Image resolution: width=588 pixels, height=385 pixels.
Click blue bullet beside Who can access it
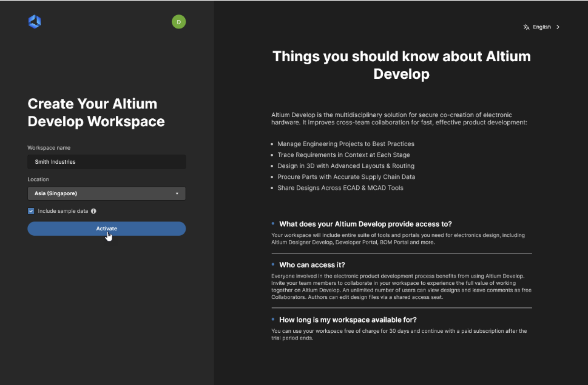273,264
